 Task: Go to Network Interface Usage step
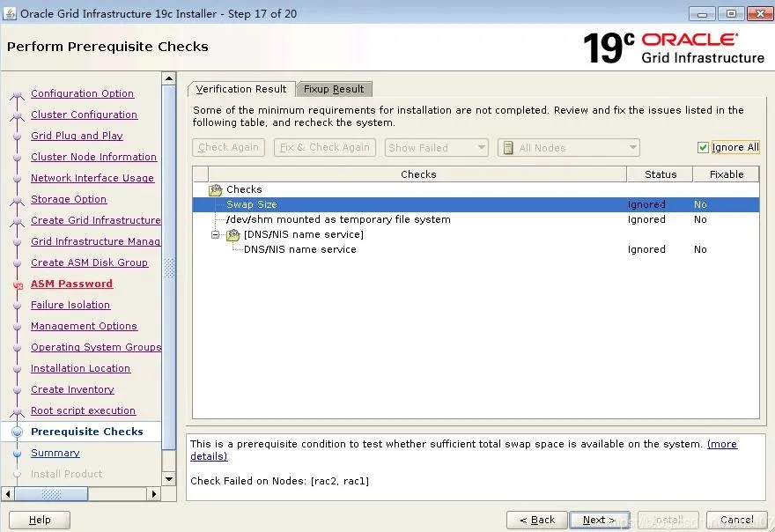92,178
